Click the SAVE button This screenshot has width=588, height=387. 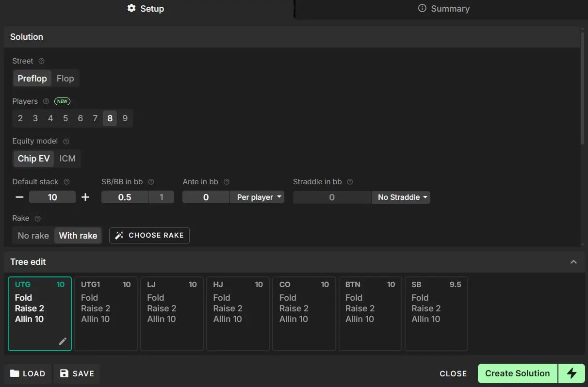[77, 373]
